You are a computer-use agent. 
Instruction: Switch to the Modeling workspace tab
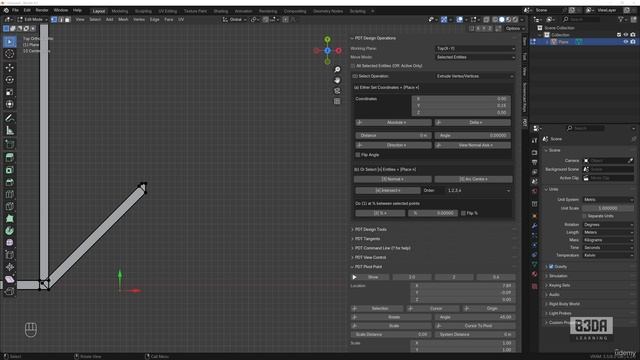(120, 11)
